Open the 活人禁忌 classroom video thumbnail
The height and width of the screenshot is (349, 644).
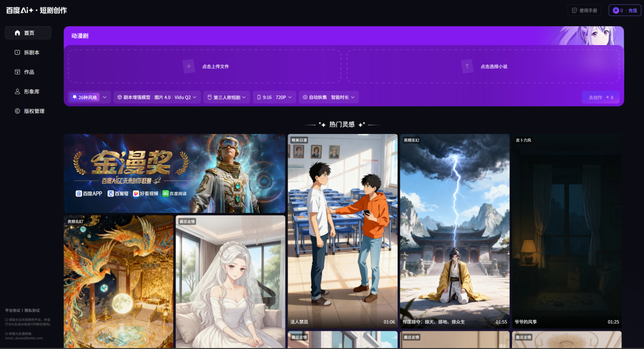(x=342, y=231)
